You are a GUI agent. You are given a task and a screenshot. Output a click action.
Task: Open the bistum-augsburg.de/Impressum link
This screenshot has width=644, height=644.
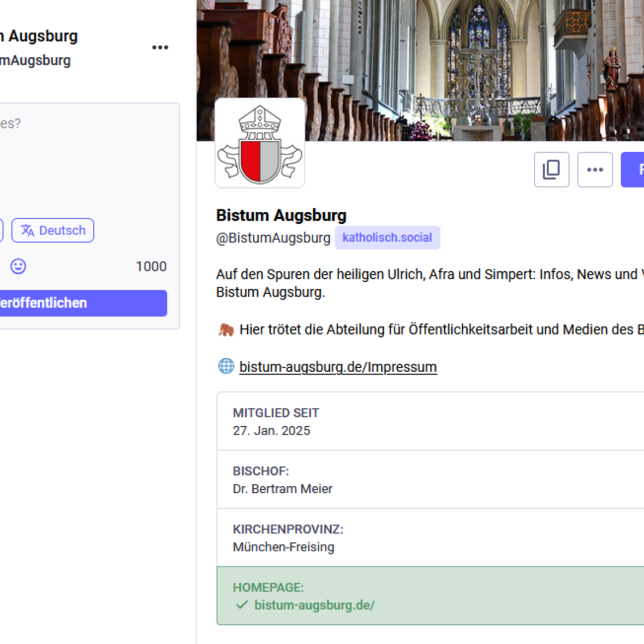338,367
